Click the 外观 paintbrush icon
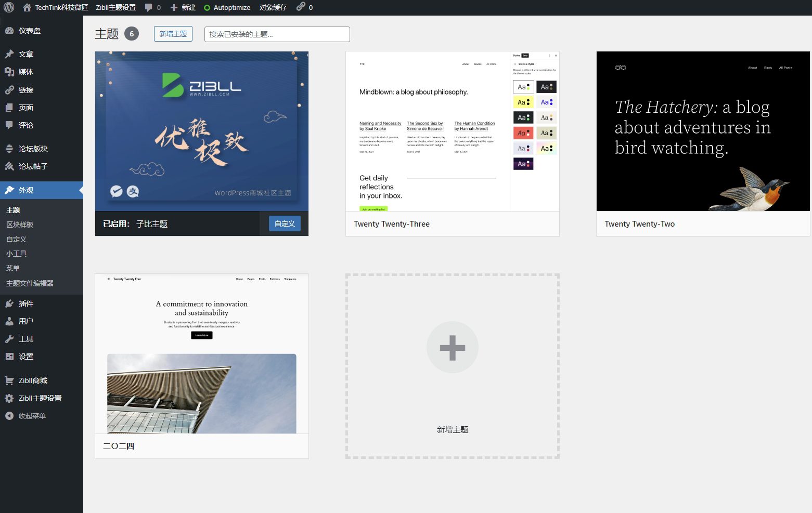The height and width of the screenshot is (513, 812). tap(9, 190)
